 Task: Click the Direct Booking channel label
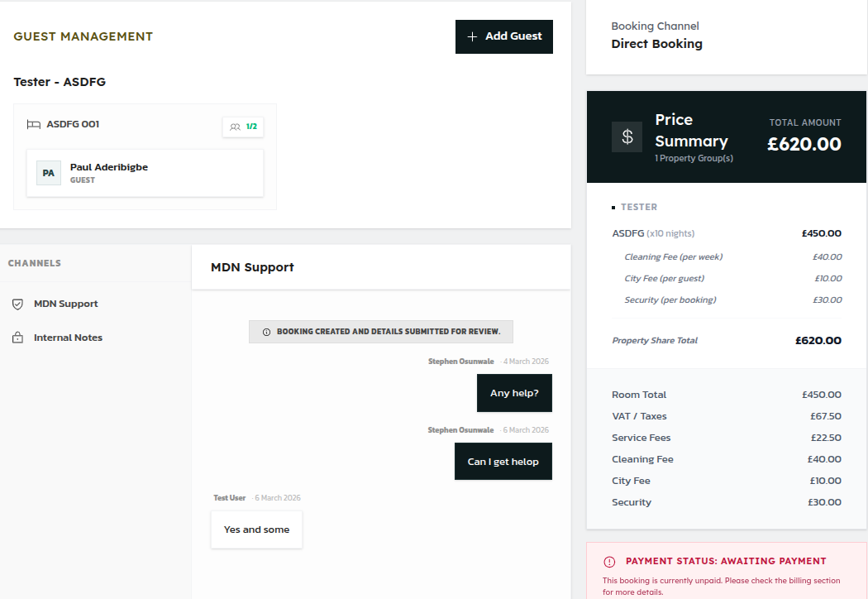pyautogui.click(x=656, y=44)
